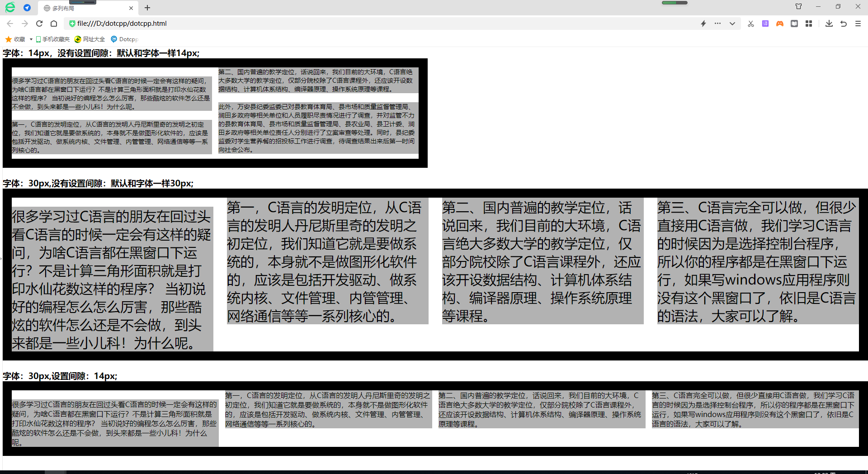Screen dimensions: 868x474
Task: Click the 手机收藏夹 bookmark button
Action: pyautogui.click(x=53, y=39)
